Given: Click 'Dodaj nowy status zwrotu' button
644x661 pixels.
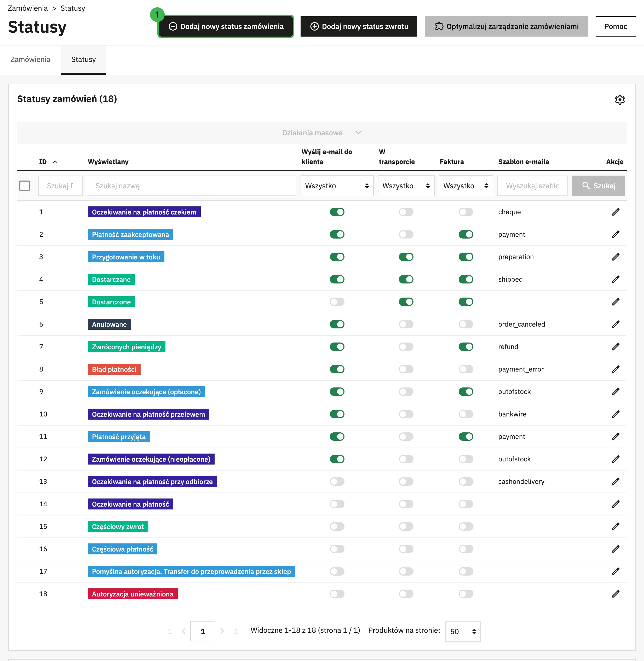Looking at the screenshot, I should [359, 26].
